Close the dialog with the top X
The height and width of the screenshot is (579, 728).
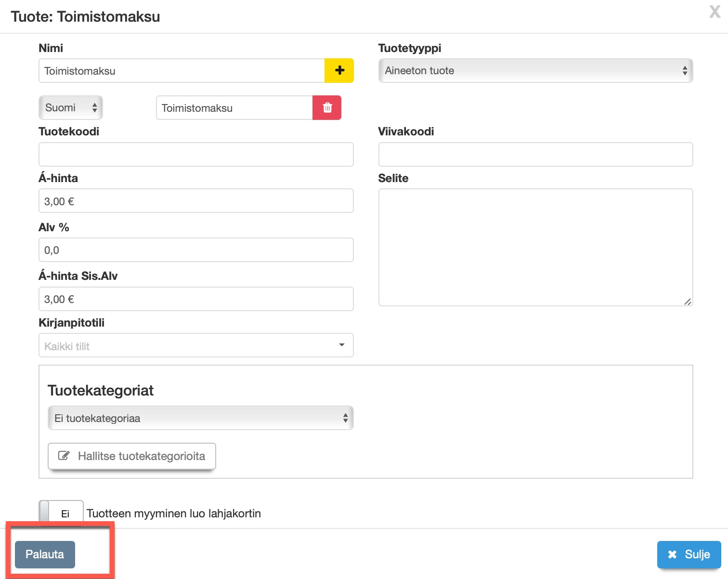click(715, 12)
